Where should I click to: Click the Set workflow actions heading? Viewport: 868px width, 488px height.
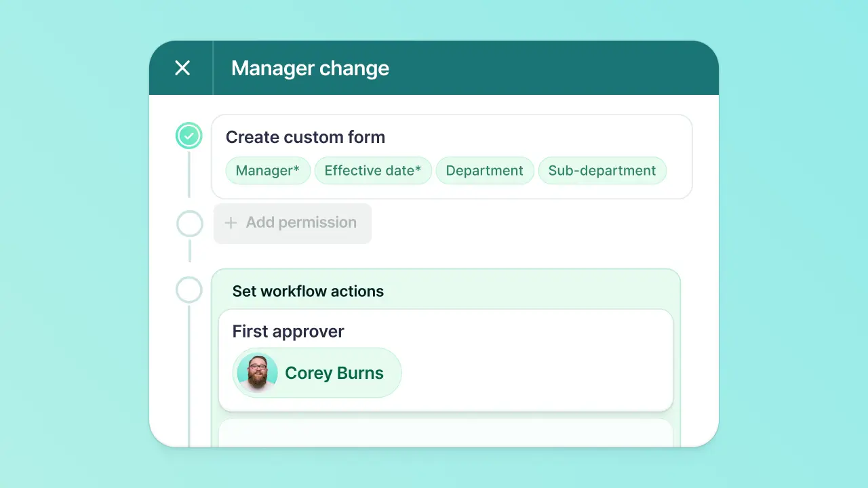tap(308, 291)
